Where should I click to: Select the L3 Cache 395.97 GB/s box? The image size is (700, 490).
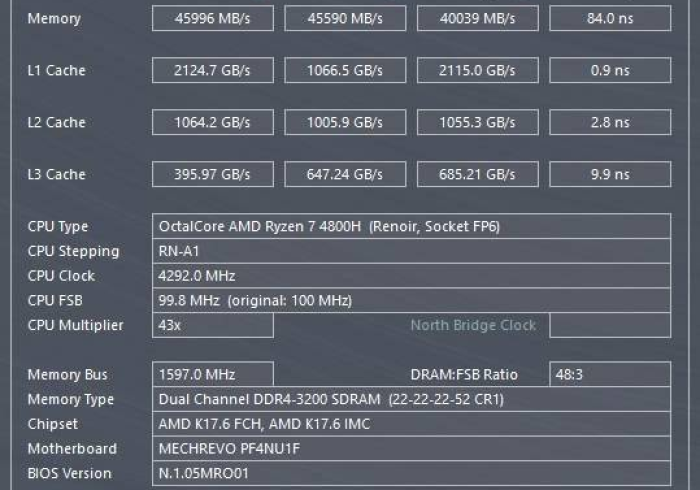coord(212,174)
